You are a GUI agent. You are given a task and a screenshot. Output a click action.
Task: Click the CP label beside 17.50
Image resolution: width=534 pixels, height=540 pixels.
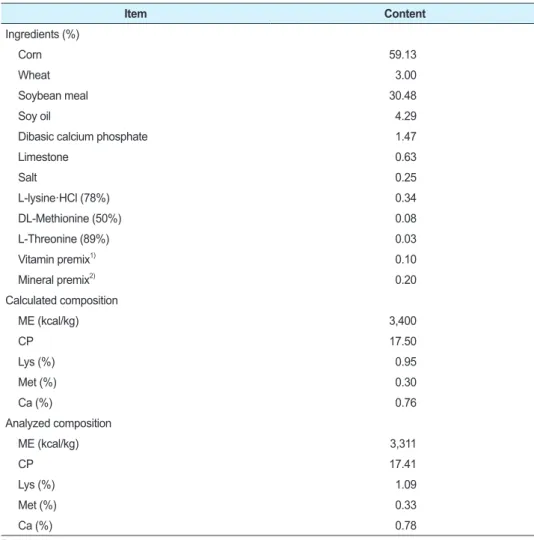26,341
